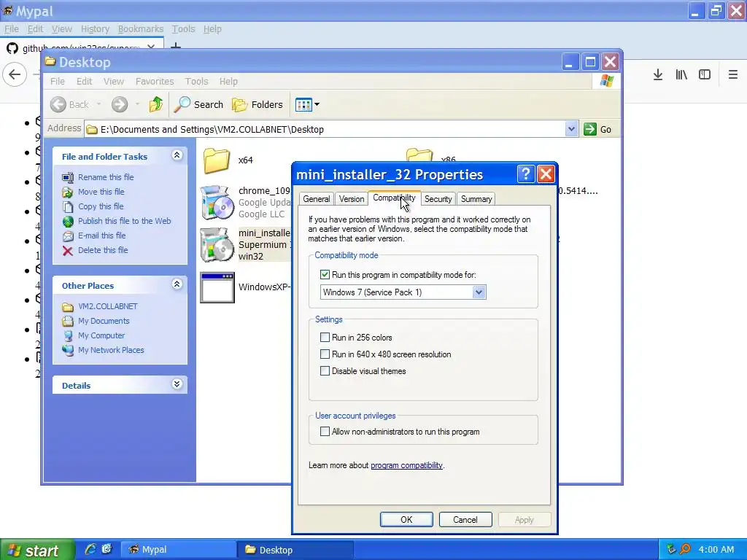747x560 pixels.
Task: Expand the Details panel
Action: (177, 384)
